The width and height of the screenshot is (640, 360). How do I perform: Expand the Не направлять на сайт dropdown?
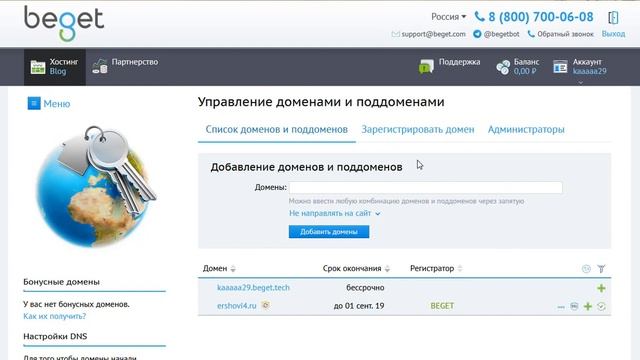[x=335, y=213]
